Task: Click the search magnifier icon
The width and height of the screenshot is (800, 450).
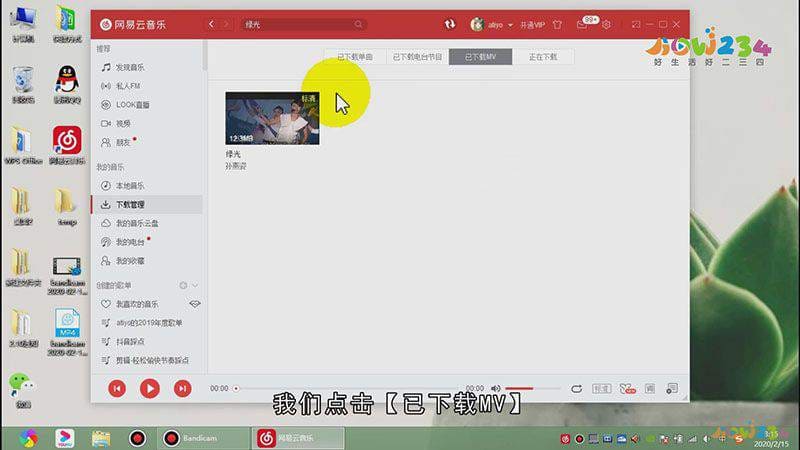Action: (358, 24)
